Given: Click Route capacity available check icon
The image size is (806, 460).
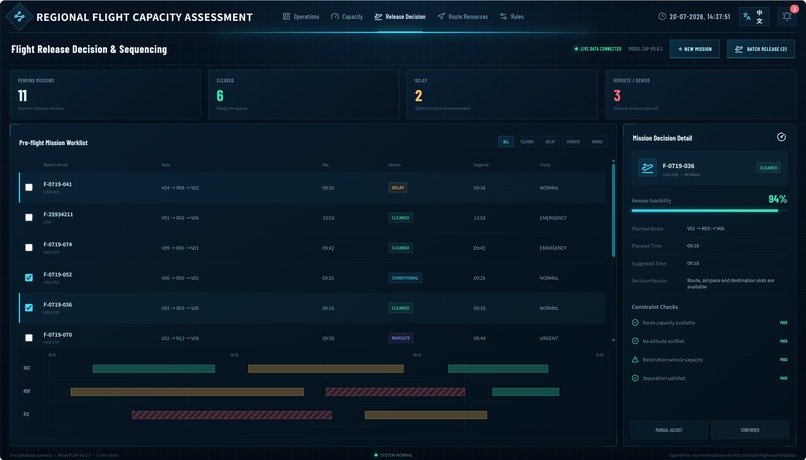Looking at the screenshot, I should pos(635,322).
